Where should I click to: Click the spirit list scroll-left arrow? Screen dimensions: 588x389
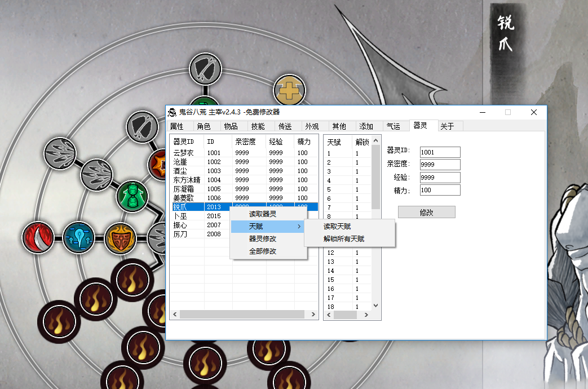(x=175, y=315)
